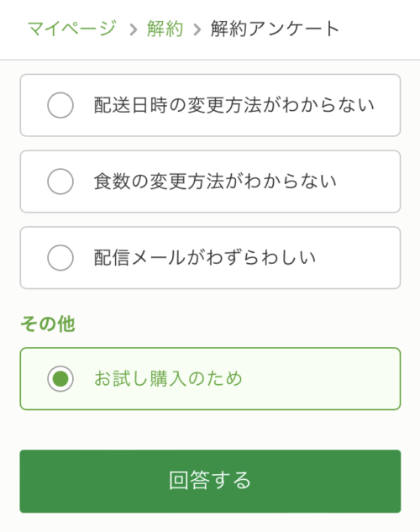Click the chevron after マイページ
The image size is (420, 532).
(x=134, y=29)
